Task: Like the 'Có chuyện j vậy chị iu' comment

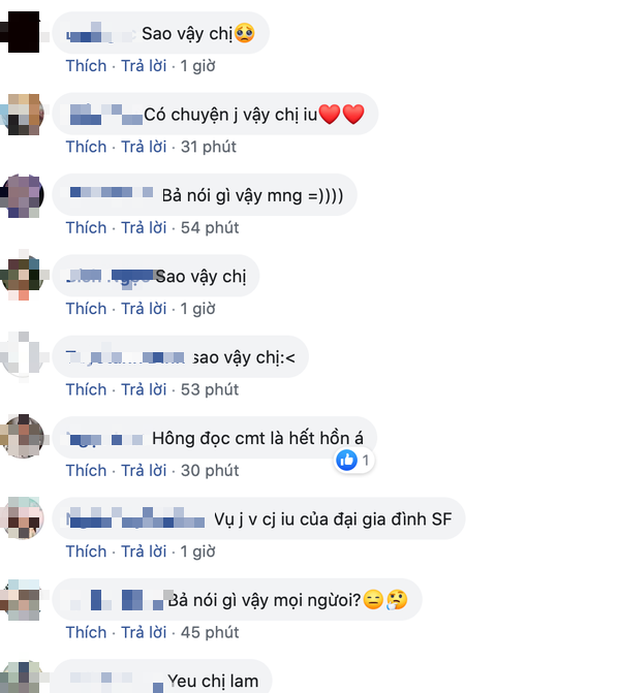Action: point(86,147)
